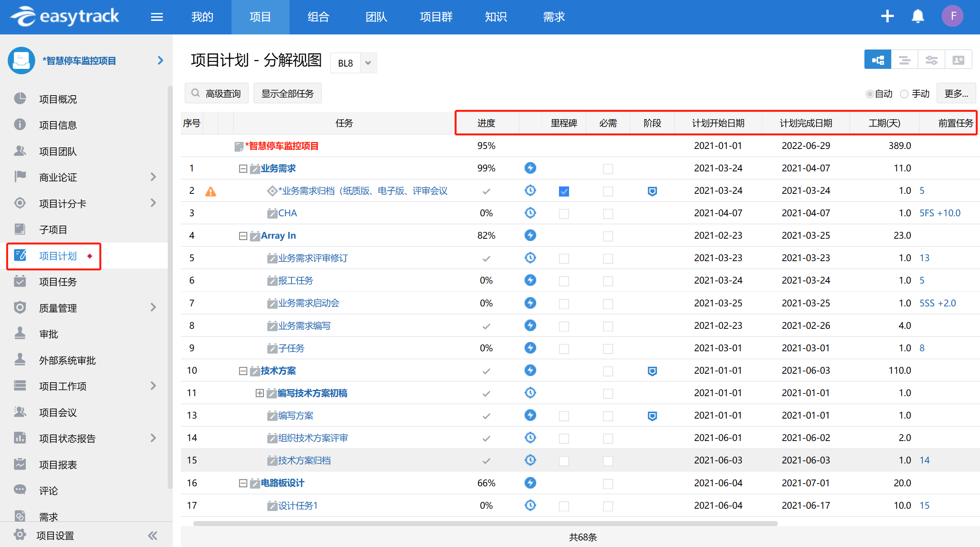Click the warning triangle on row 2
The height and width of the screenshot is (547, 980).
211,191
